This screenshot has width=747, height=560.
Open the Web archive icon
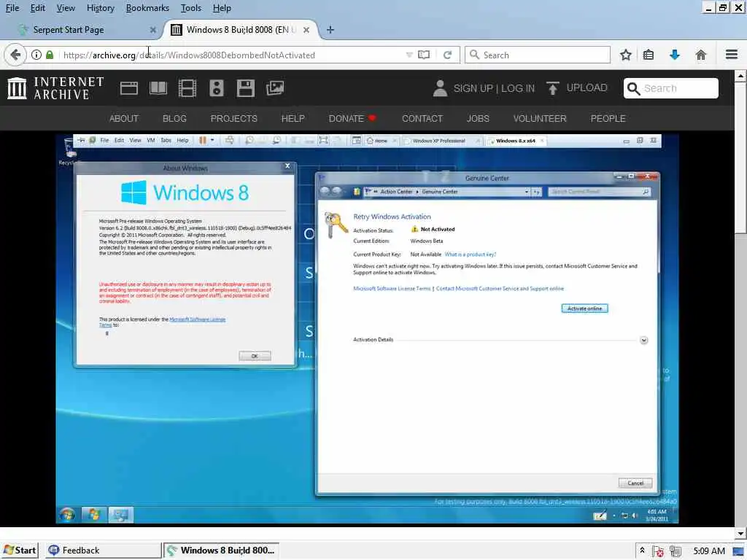pyautogui.click(x=128, y=88)
